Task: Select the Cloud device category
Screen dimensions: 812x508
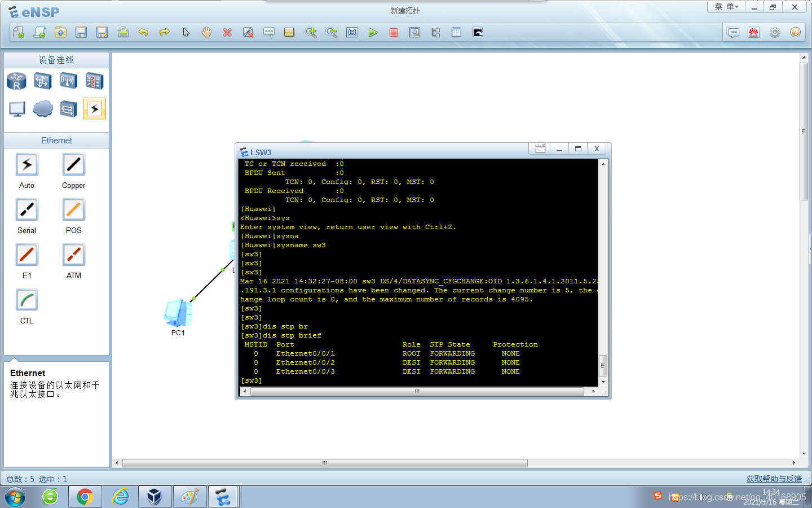Action: coord(42,109)
